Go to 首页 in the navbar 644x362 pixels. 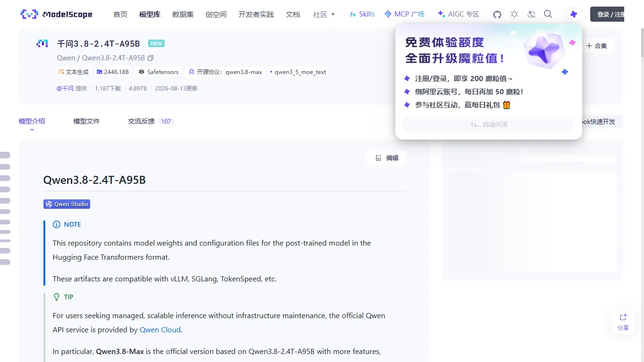(x=120, y=15)
